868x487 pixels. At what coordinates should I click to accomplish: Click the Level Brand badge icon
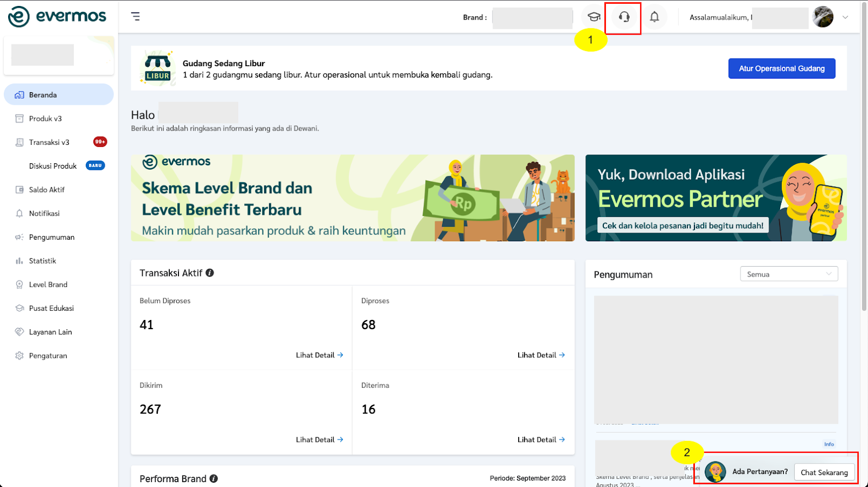(x=20, y=285)
